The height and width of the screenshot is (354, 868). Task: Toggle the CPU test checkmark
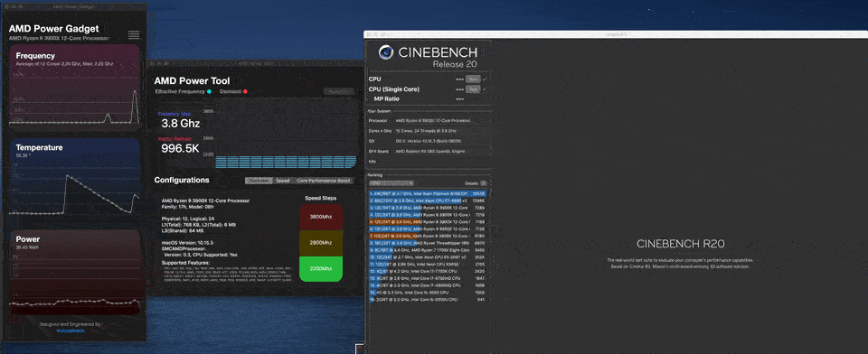click(x=485, y=79)
